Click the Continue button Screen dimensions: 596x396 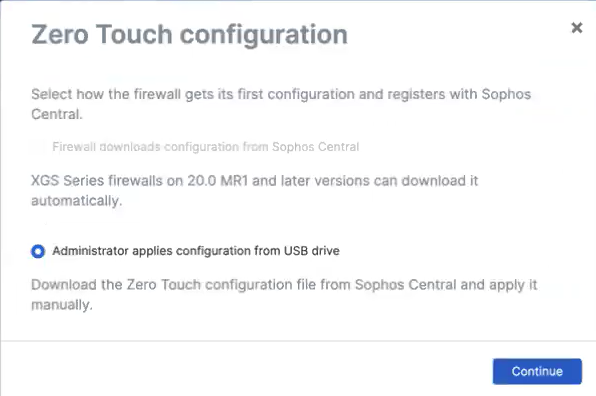pos(537,371)
